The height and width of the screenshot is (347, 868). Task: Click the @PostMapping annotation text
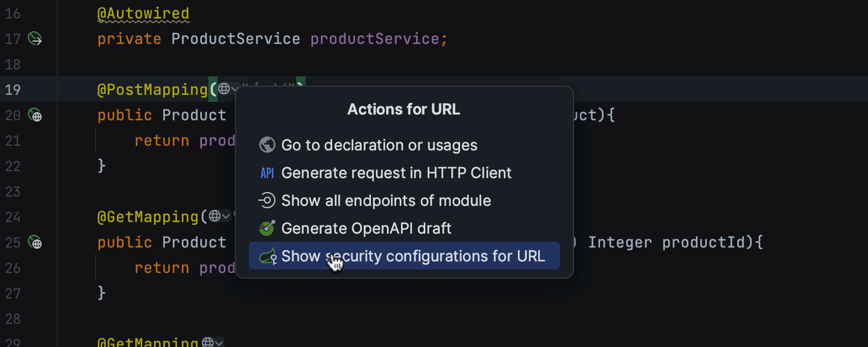pyautogui.click(x=152, y=90)
